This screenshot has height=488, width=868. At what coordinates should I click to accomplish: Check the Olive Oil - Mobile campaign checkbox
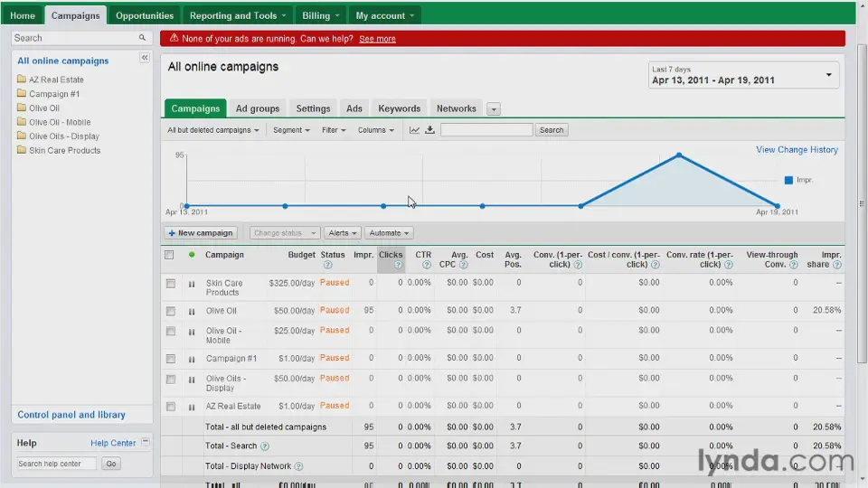171,331
